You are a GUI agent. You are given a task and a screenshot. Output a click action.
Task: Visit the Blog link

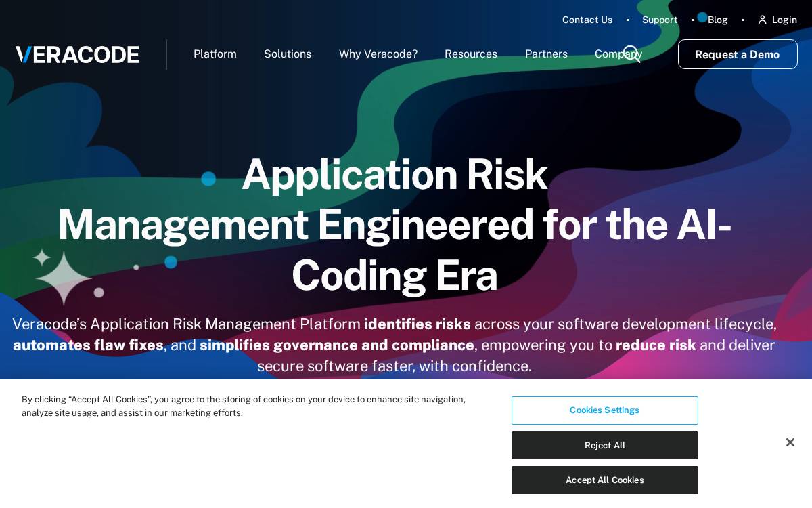tap(718, 20)
